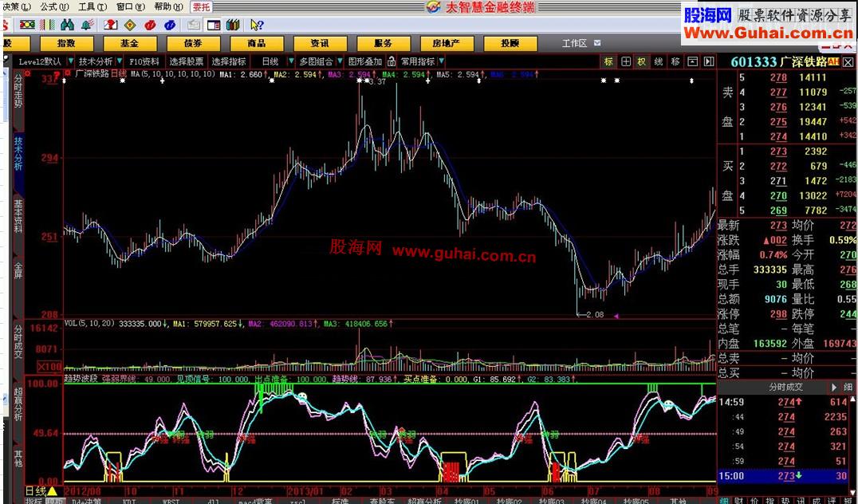Click 选择指标 button
The width and height of the screenshot is (858, 504).
(x=229, y=62)
